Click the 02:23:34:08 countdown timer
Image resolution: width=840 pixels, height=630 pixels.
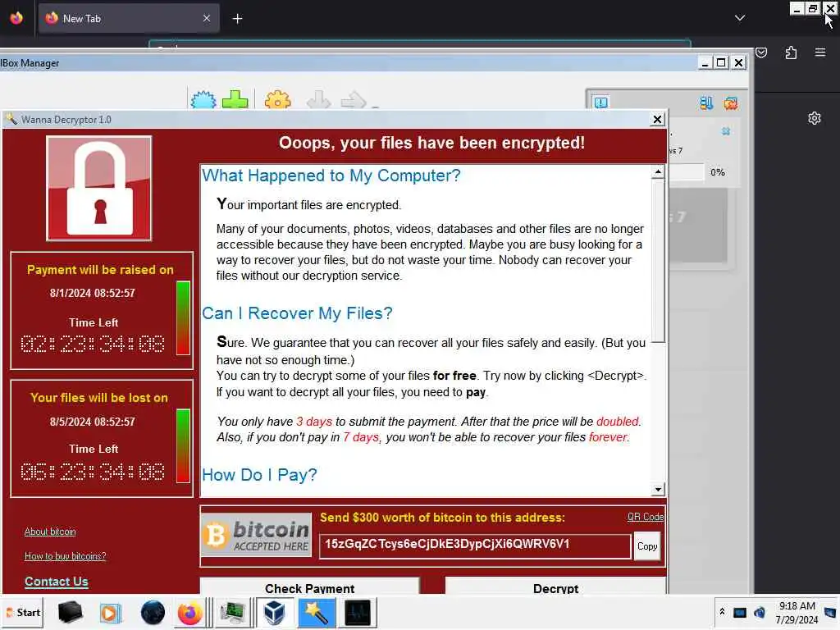93,344
